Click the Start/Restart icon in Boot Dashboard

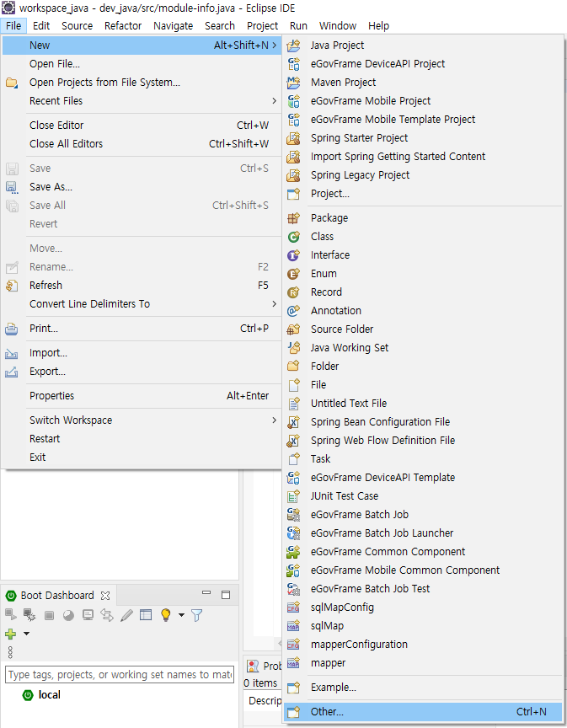pyautogui.click(x=10, y=615)
